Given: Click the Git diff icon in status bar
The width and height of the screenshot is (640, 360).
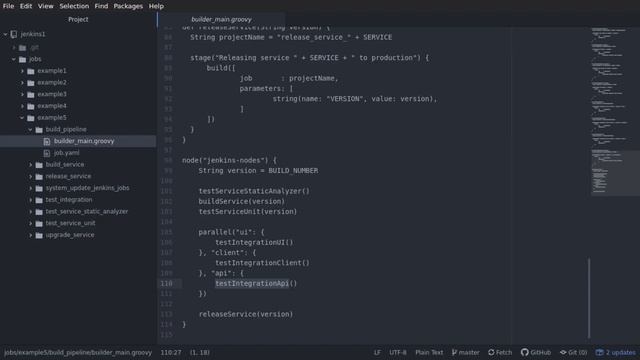Looking at the screenshot, I should (563, 352).
